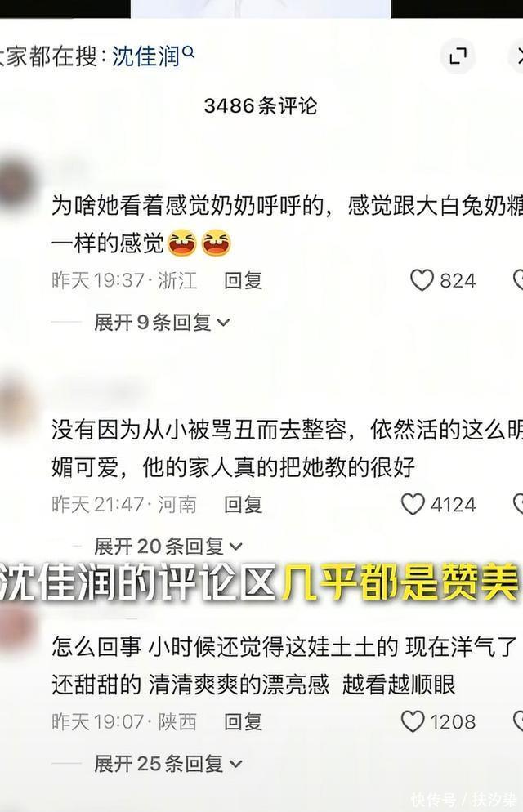Click the dislike icon on the 824-like comment
523x812 pixels.
518,280
